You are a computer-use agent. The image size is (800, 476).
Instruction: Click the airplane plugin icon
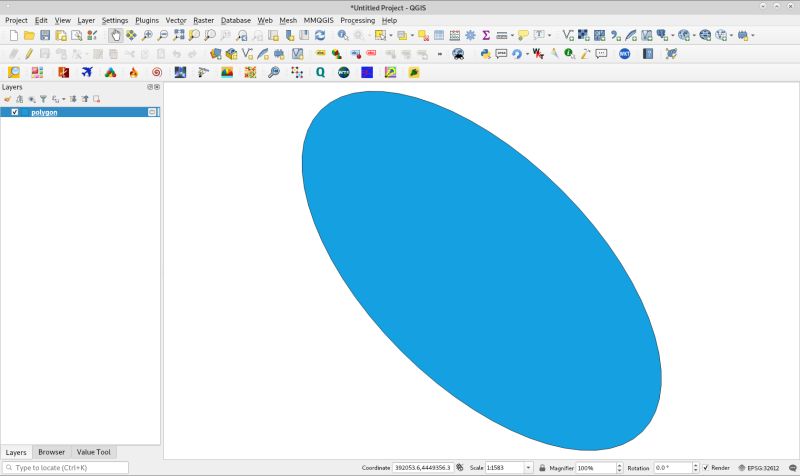click(x=87, y=72)
